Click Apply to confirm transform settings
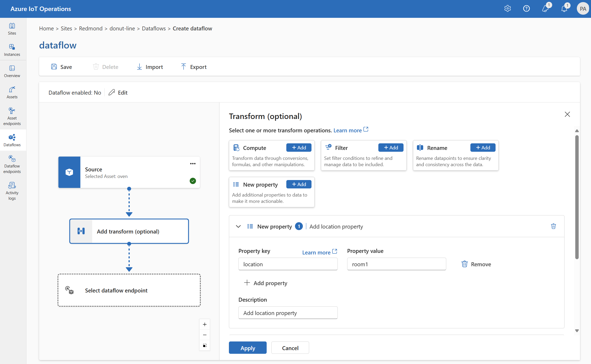The image size is (591, 364). 248,347
